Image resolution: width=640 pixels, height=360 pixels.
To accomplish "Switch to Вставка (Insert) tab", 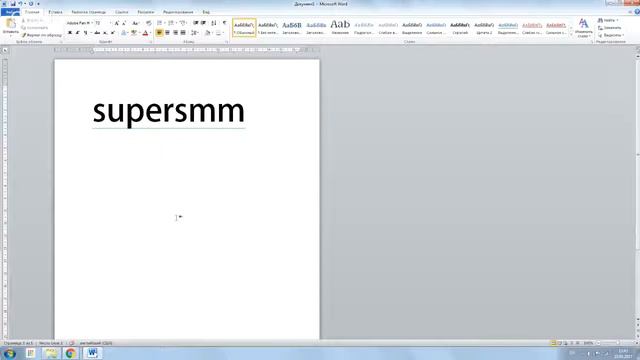I will (56, 12).
